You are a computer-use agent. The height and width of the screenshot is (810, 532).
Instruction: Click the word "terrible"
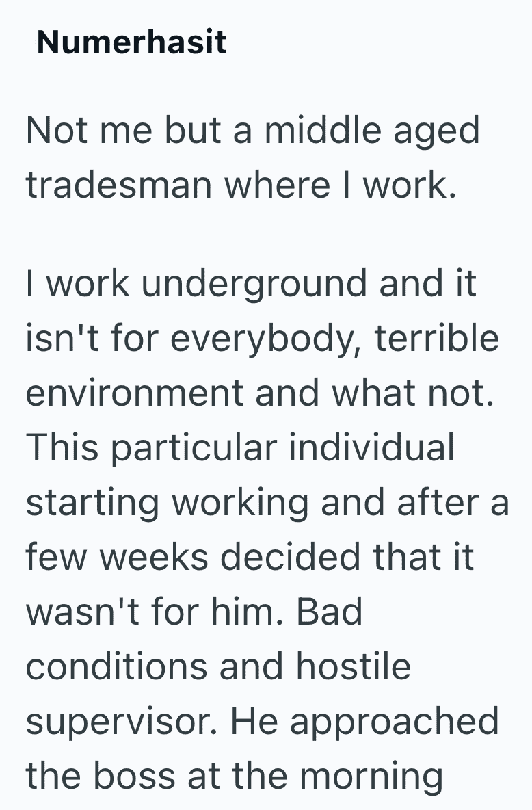click(437, 338)
